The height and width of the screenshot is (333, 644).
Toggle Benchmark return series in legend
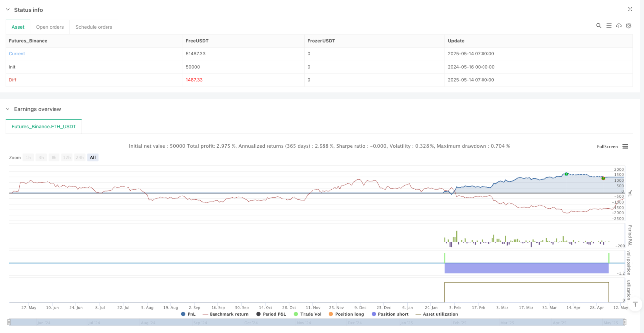[x=225, y=314]
